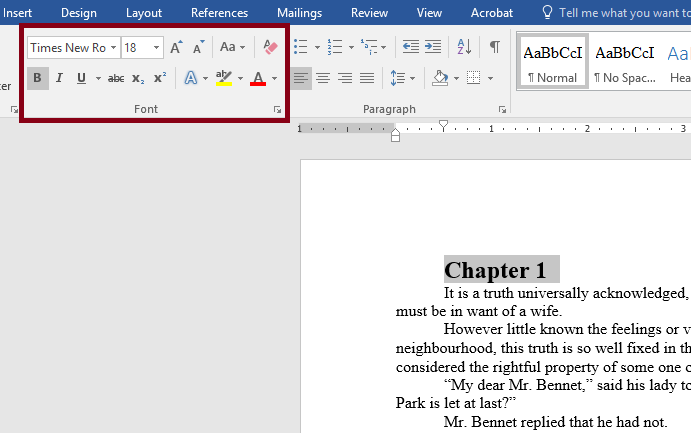This screenshot has height=433, width=691.
Task: Expand shading color dropdown arrow
Action: point(456,79)
